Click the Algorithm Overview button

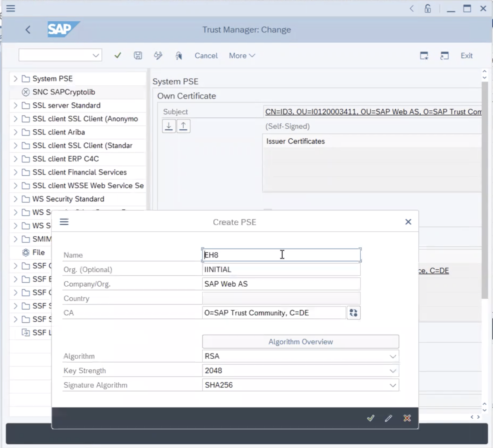click(x=300, y=342)
